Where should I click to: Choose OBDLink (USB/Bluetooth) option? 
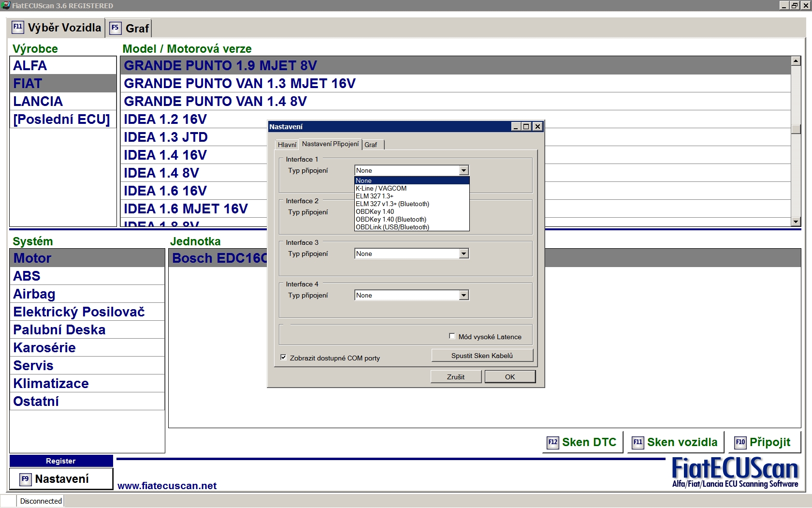pos(412,227)
